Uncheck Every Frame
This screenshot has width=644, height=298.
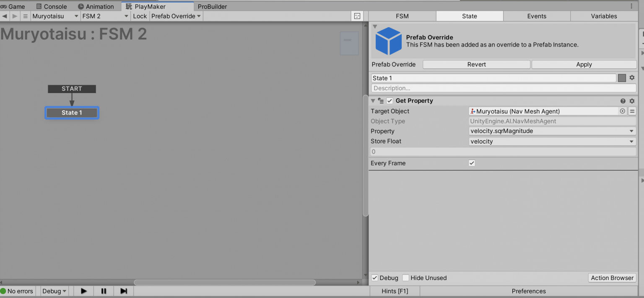[471, 163]
